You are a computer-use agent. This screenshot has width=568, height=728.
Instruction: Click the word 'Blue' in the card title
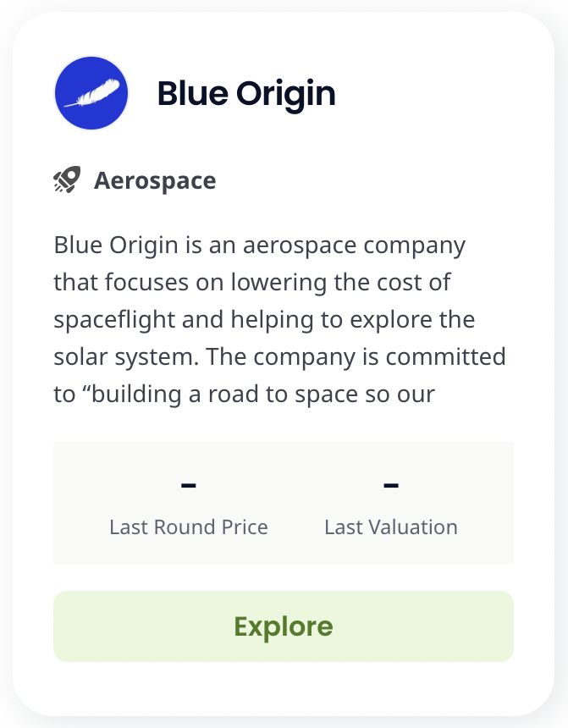coord(193,93)
